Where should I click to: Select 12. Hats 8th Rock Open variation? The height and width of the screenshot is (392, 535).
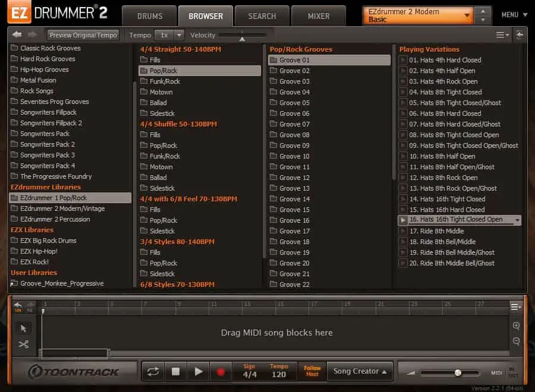[443, 178]
